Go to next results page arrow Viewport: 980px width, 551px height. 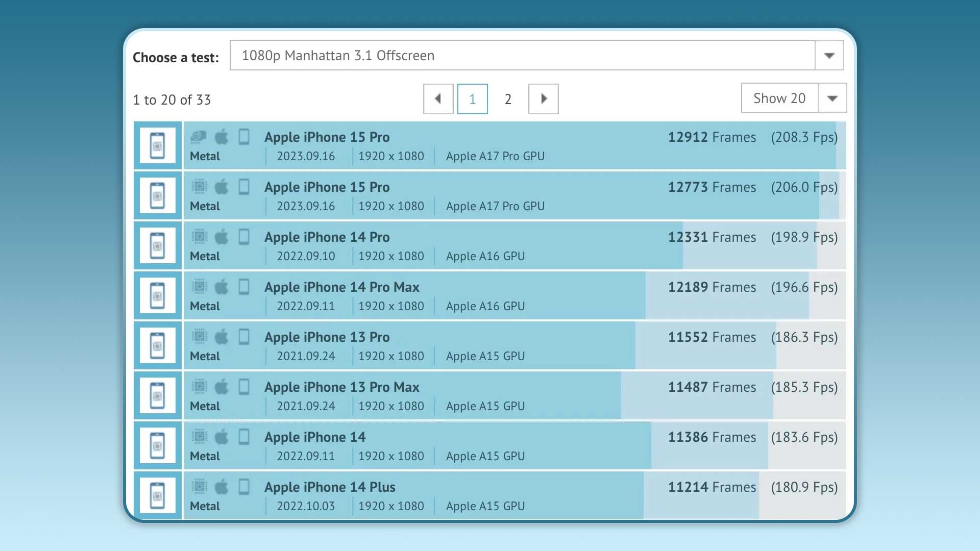click(543, 99)
